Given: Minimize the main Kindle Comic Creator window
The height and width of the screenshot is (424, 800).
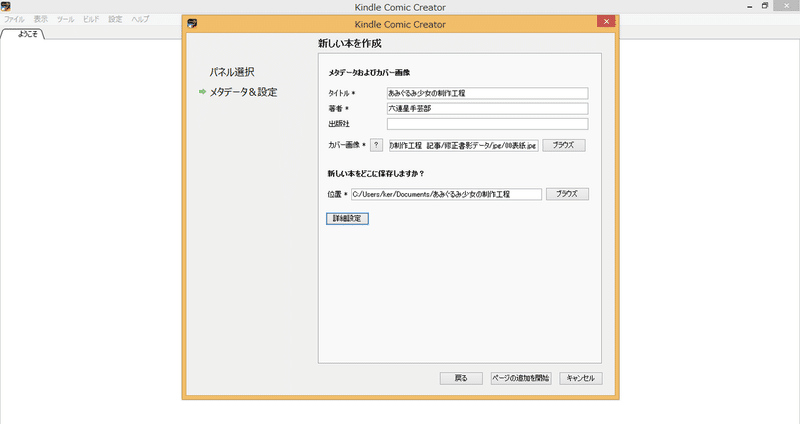Looking at the screenshot, I should click(x=749, y=7).
